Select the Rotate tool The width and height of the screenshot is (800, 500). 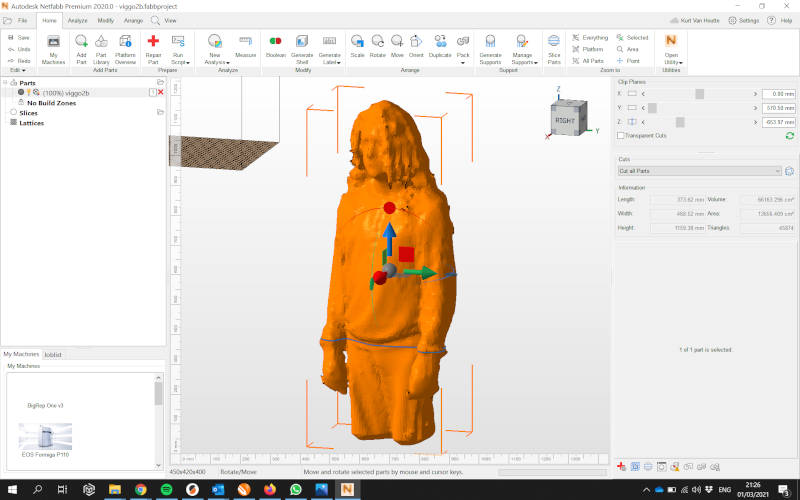(378, 46)
